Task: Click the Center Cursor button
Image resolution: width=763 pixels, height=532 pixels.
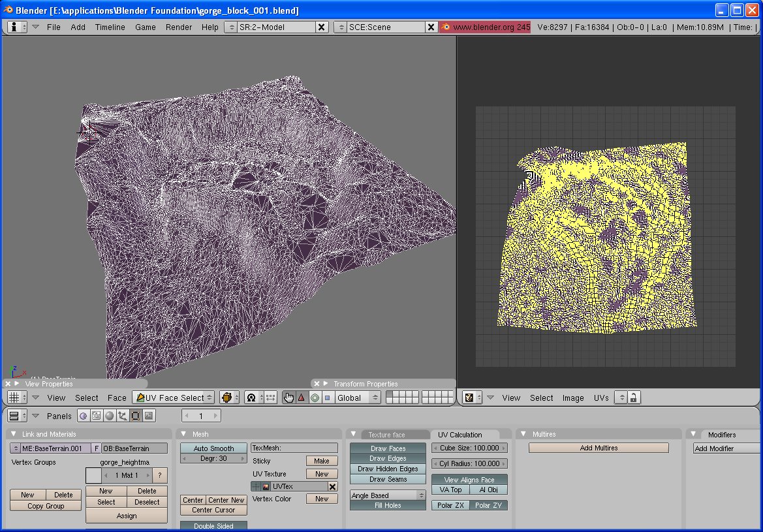Action: [213, 510]
